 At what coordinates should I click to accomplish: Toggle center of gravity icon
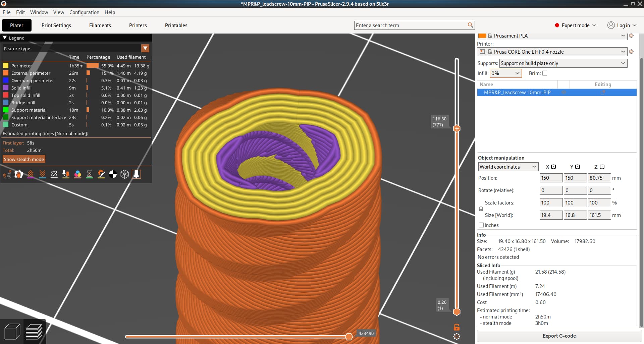click(x=113, y=174)
